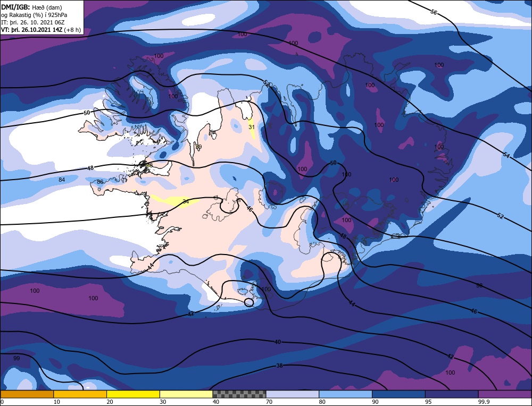Click the '31' value on yellow patch
532x406 pixels.
[252, 127]
